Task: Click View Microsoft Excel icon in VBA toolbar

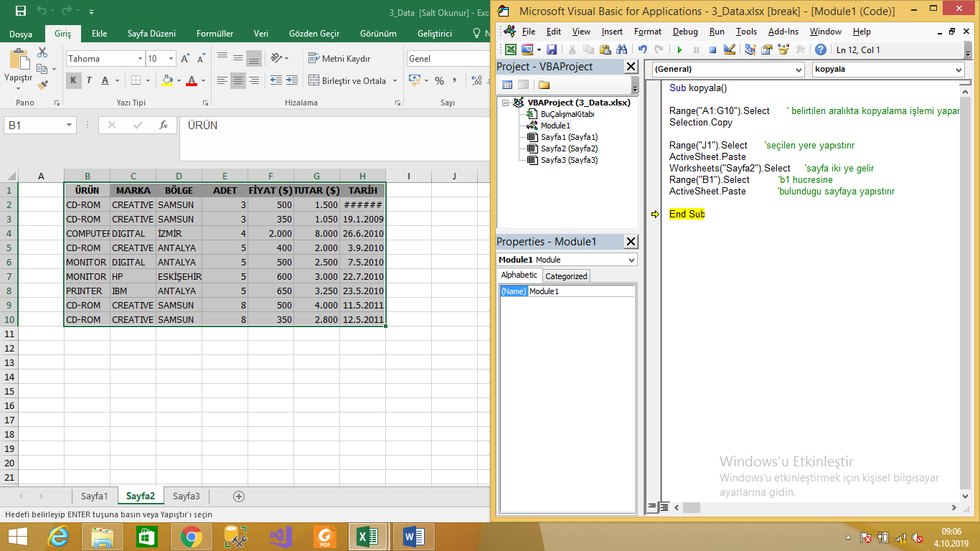Action: pos(510,50)
